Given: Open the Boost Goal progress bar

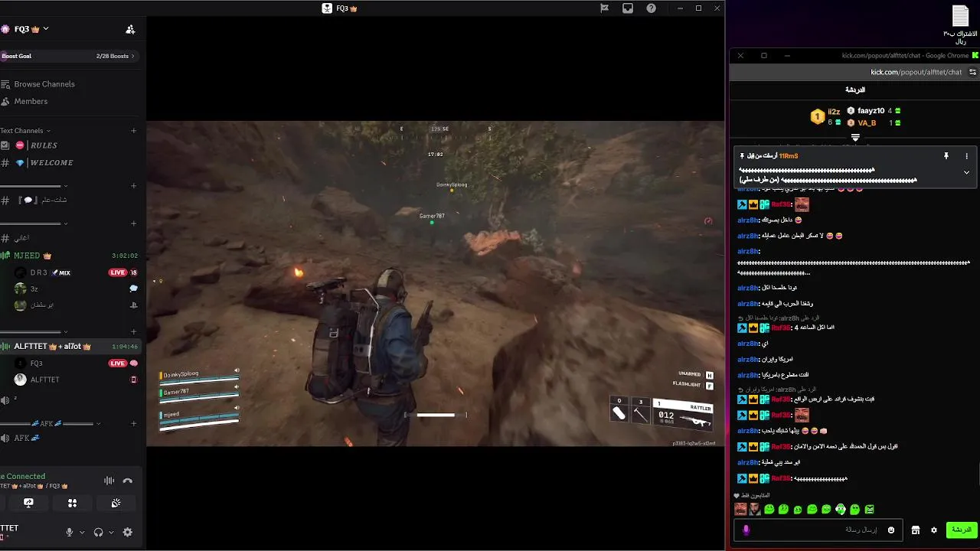Looking at the screenshot, I should [69, 56].
